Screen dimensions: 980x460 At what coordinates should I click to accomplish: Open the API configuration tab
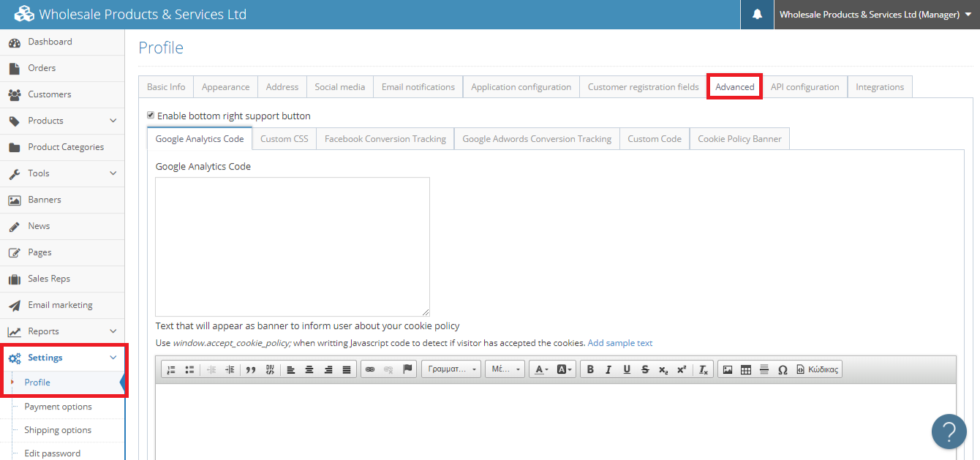click(804, 86)
